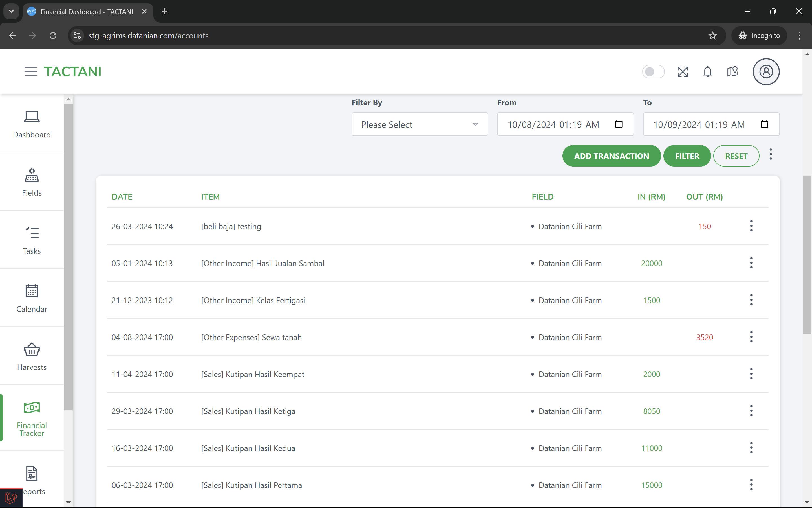Open the Chrome three-dot menu
This screenshot has height=508, width=812.
[x=799, y=36]
